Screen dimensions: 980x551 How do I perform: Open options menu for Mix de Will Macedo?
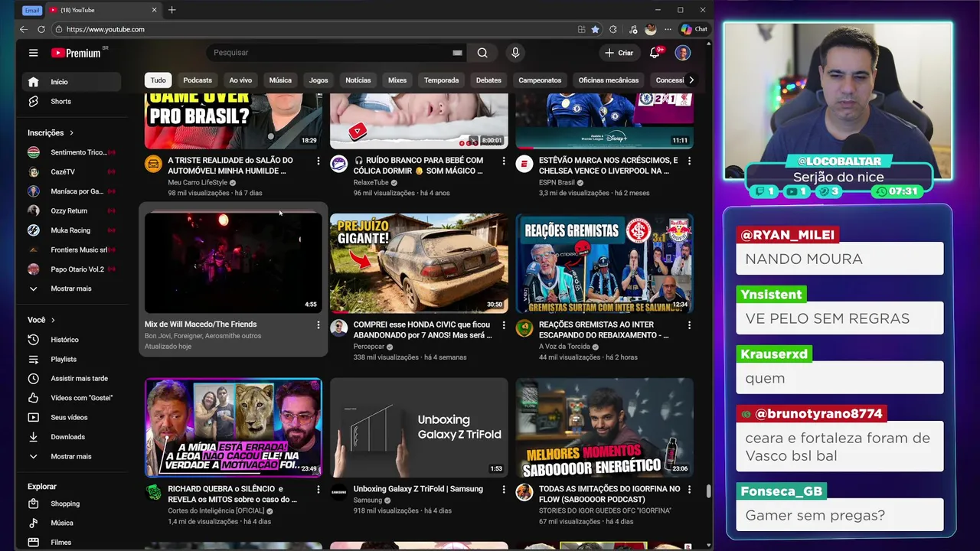point(318,325)
